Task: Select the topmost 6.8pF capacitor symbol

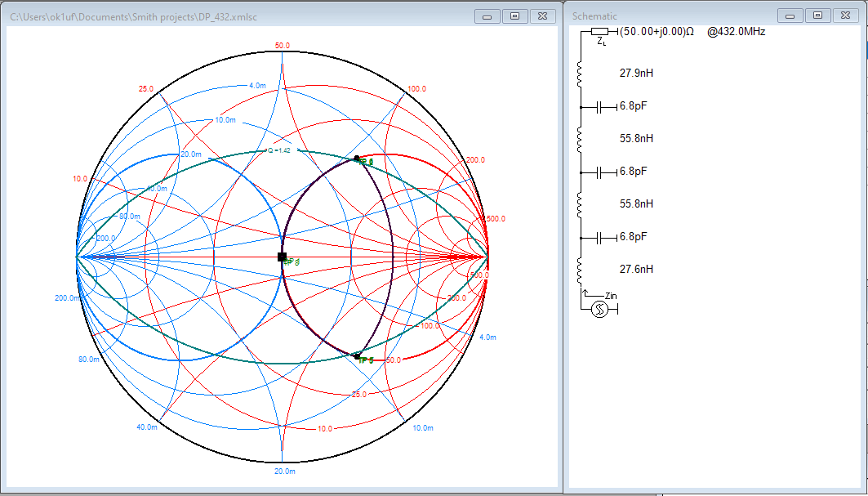Action: click(603, 106)
